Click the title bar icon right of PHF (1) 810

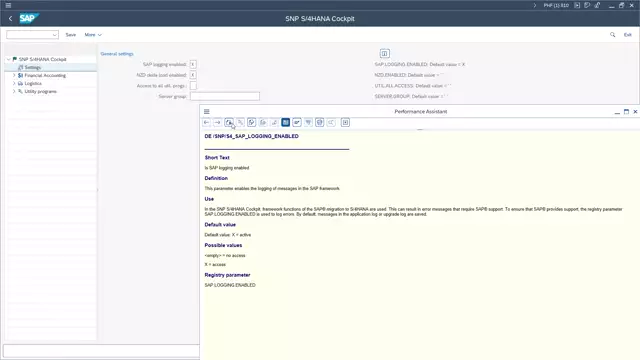point(577,5)
